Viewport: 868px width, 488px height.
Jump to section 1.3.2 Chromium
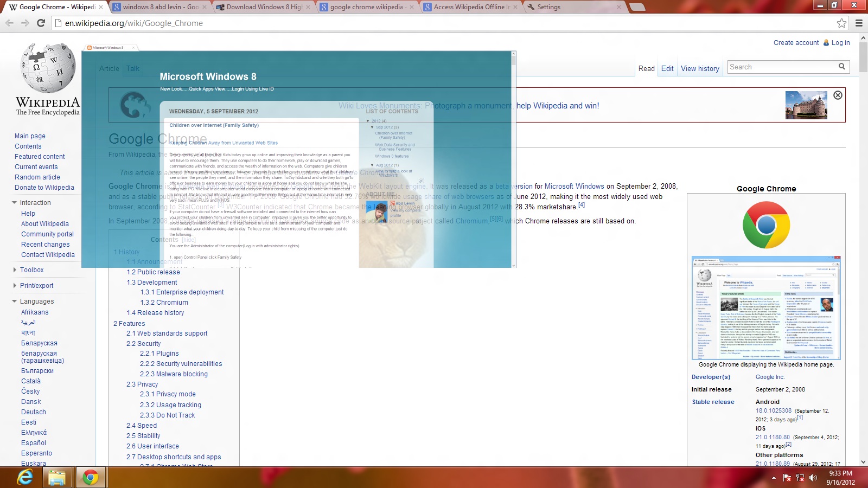tap(164, 303)
